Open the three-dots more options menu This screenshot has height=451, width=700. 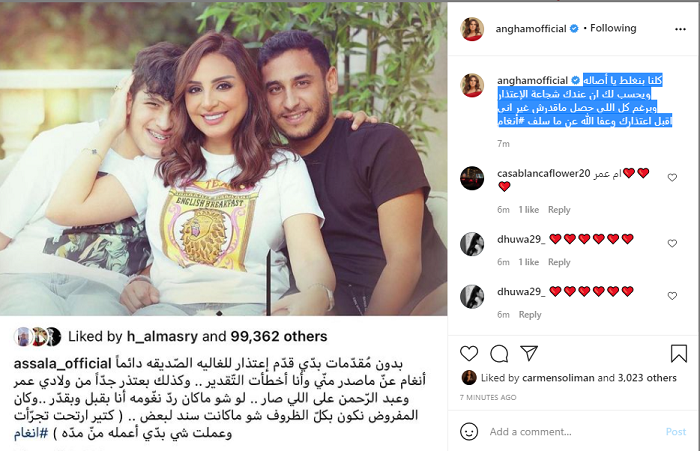(680, 29)
